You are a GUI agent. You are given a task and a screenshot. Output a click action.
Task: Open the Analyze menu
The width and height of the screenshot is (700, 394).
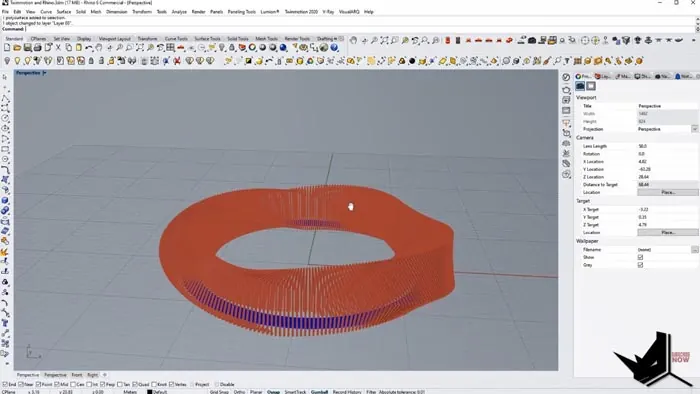pos(179,12)
